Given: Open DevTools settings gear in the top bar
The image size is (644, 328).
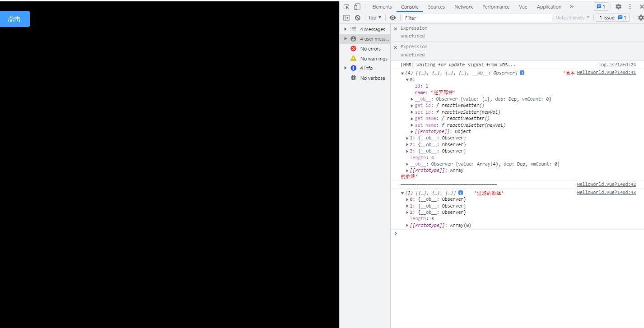Looking at the screenshot, I should 618,7.
